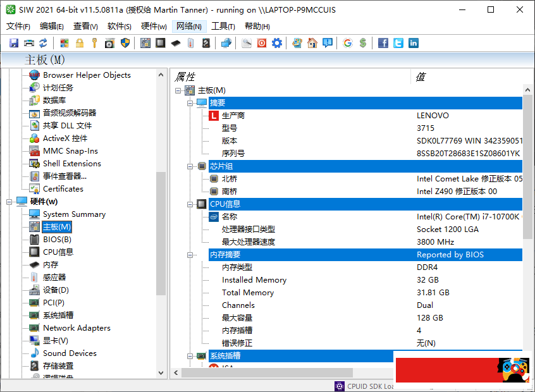Click the padlock icon in toolbar
The width and height of the screenshot is (535, 392).
pos(80,43)
